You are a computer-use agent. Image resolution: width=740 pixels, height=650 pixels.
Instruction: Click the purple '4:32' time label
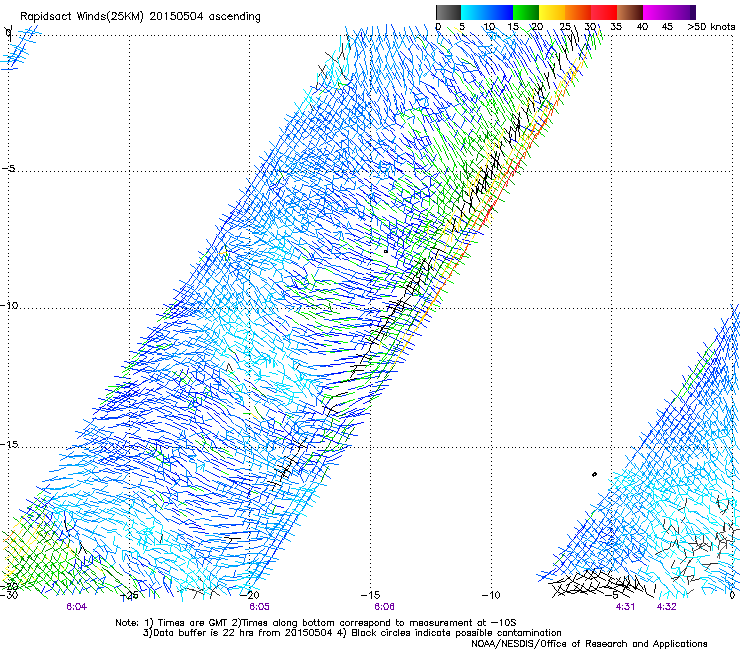coord(666,607)
